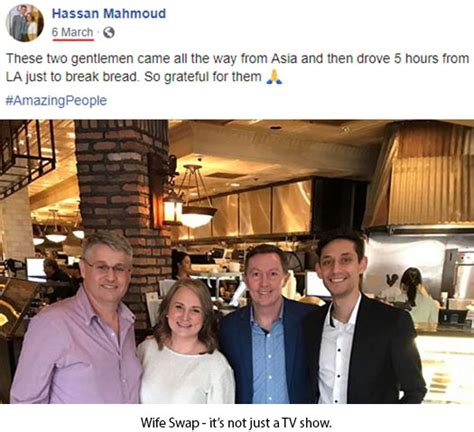Click the rooster decoration on steel wall
The image size is (474, 432).
coord(392,280)
